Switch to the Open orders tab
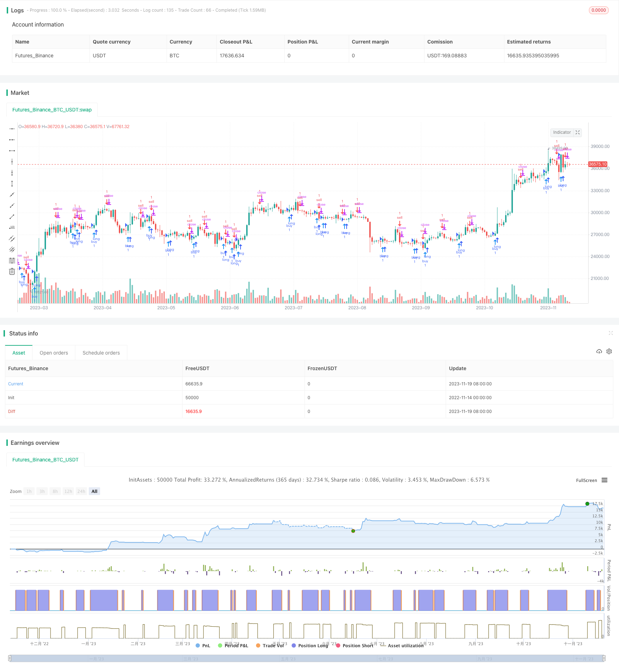Viewport: 619px width, 672px height. coord(54,353)
